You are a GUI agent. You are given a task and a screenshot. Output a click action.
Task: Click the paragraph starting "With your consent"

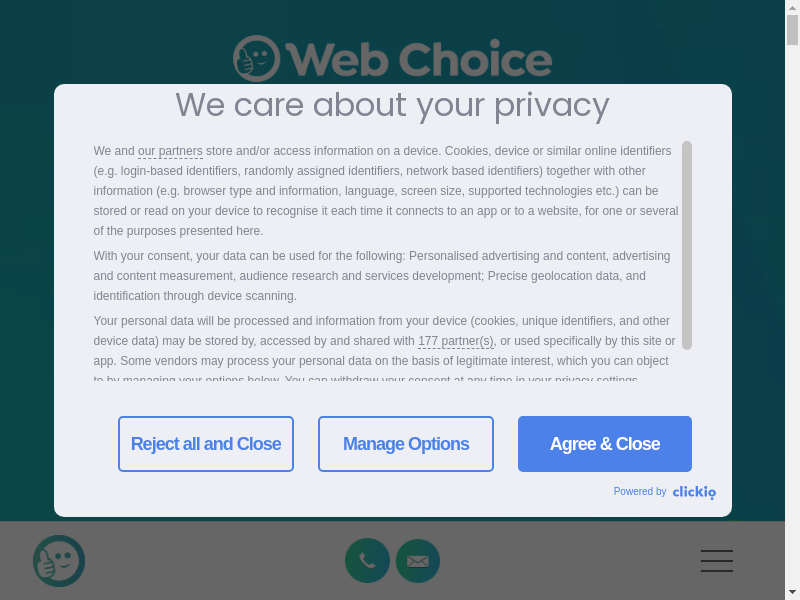[x=382, y=276]
